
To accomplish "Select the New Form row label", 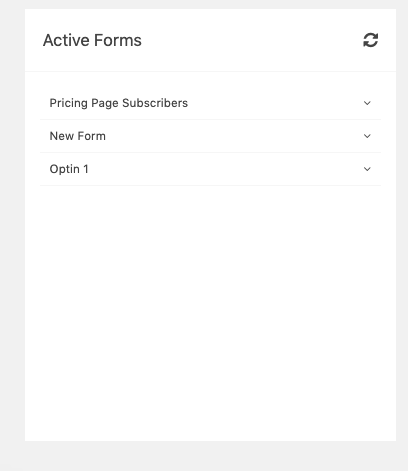I will 78,136.
